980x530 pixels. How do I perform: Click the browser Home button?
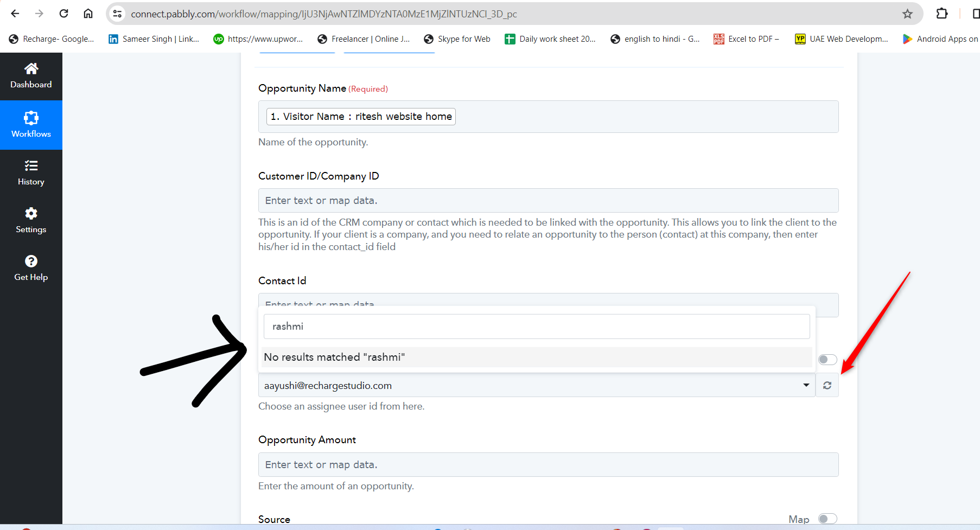88,14
